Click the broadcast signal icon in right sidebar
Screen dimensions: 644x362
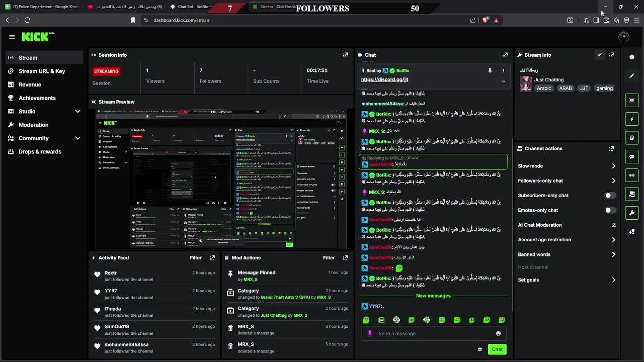(632, 175)
